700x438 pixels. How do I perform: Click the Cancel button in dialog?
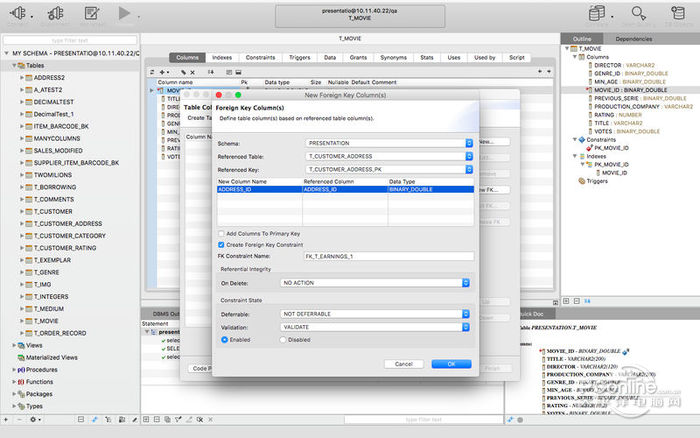point(404,364)
